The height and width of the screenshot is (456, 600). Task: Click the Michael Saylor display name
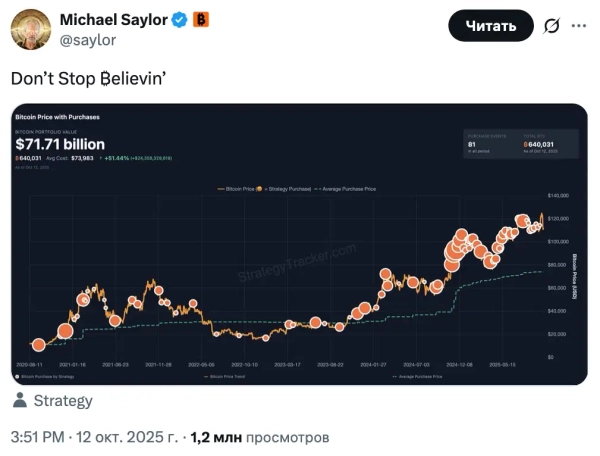pos(113,20)
